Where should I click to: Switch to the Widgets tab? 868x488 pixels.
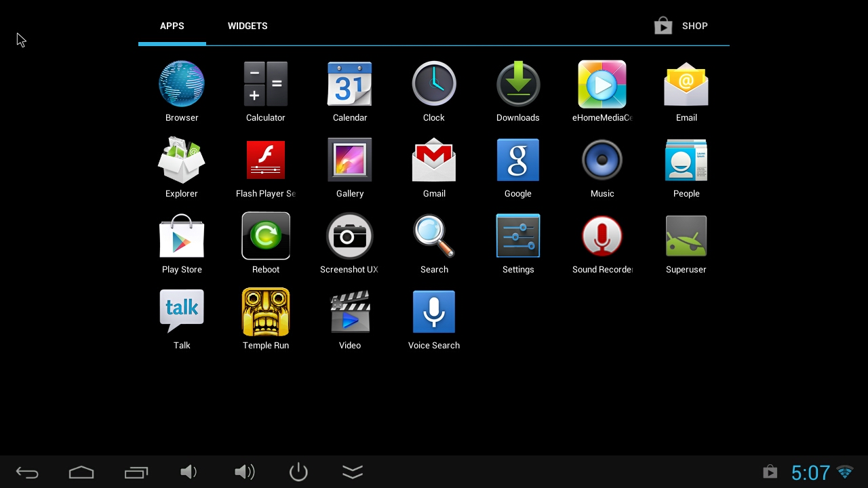point(248,26)
